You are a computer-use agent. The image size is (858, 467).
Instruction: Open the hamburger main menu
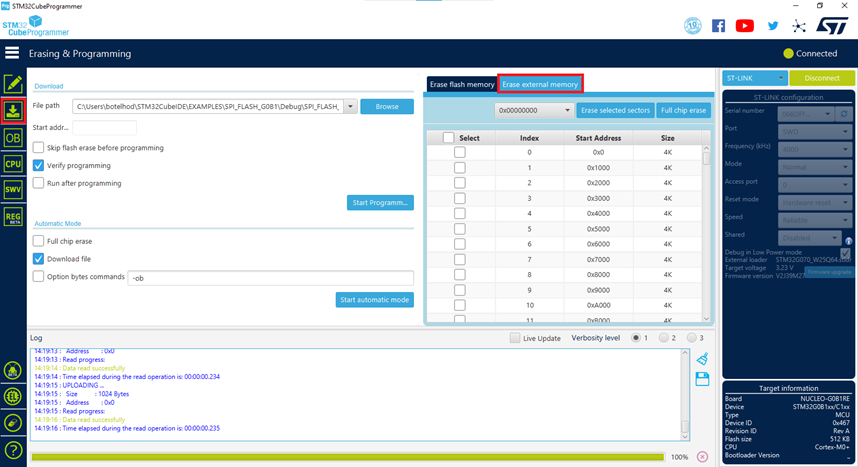click(x=12, y=53)
